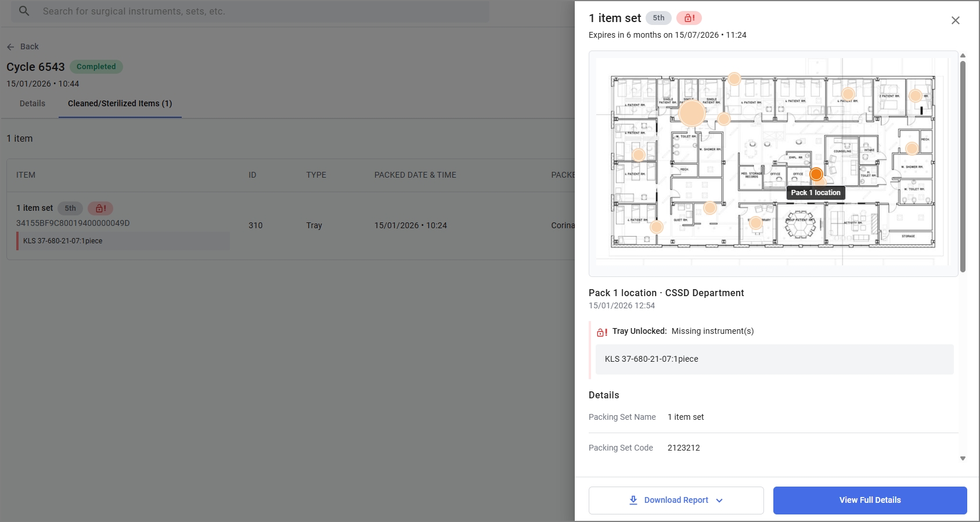The height and width of the screenshot is (522, 980).
Task: Click the Back arrow icon
Action: (10, 46)
